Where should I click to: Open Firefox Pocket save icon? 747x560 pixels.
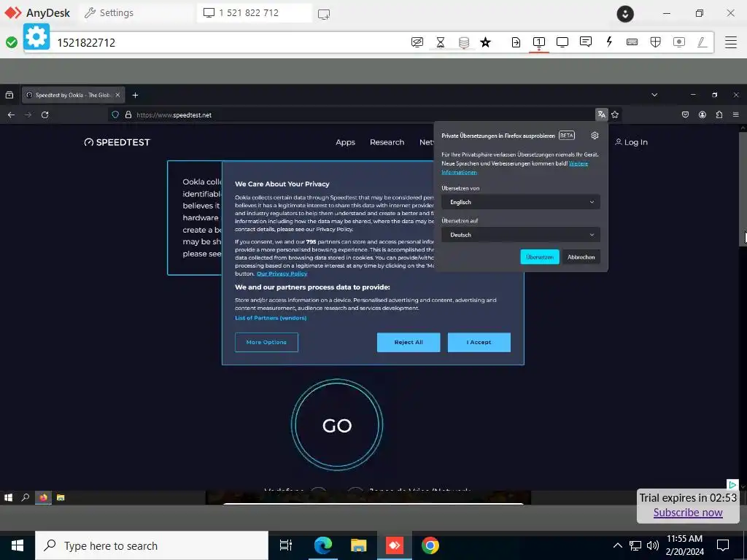(x=685, y=114)
